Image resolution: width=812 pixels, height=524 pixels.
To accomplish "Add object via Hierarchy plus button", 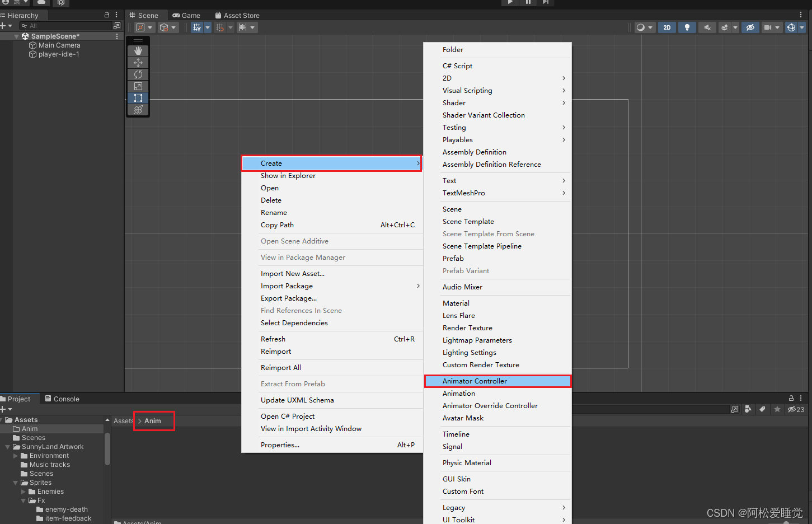I will 6,26.
